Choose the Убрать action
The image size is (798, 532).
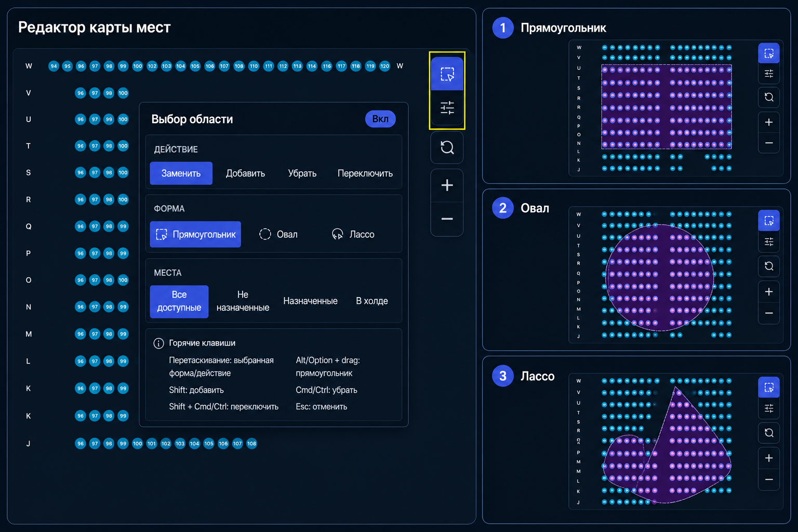tap(302, 174)
